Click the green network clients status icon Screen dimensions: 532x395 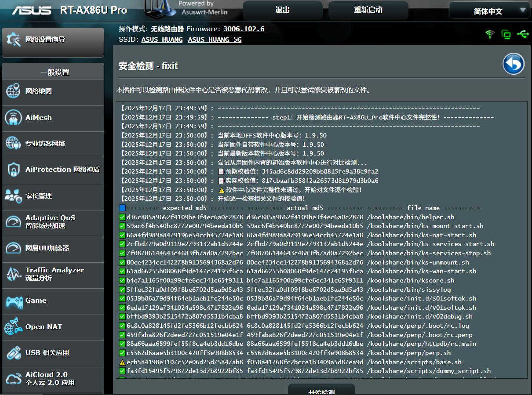tap(506, 34)
